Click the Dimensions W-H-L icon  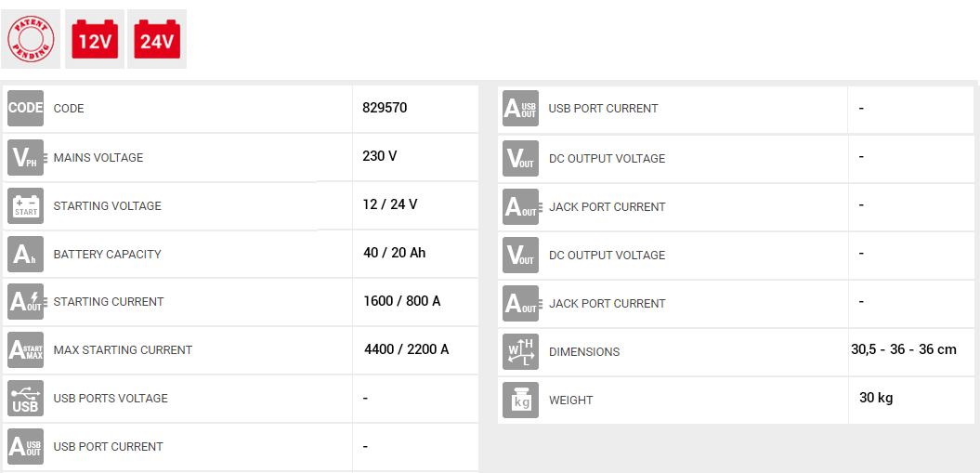point(520,351)
